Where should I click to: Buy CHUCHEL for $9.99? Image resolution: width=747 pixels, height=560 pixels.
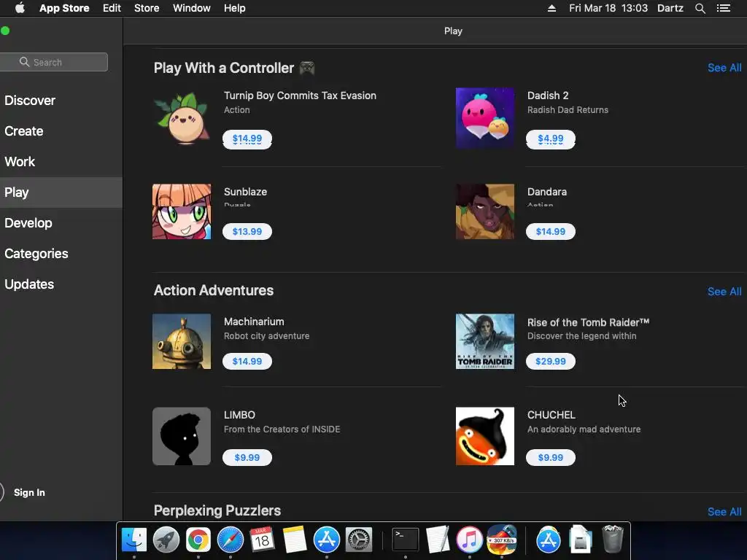pos(551,457)
